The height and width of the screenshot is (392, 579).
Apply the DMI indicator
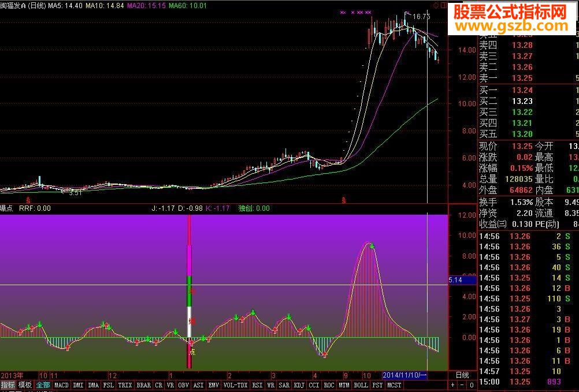pyautogui.click(x=78, y=385)
